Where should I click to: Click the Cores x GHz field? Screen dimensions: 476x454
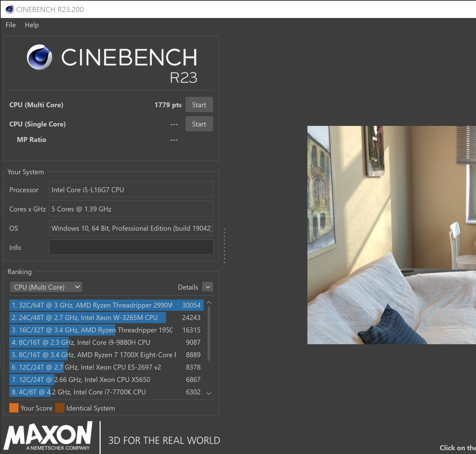click(131, 209)
